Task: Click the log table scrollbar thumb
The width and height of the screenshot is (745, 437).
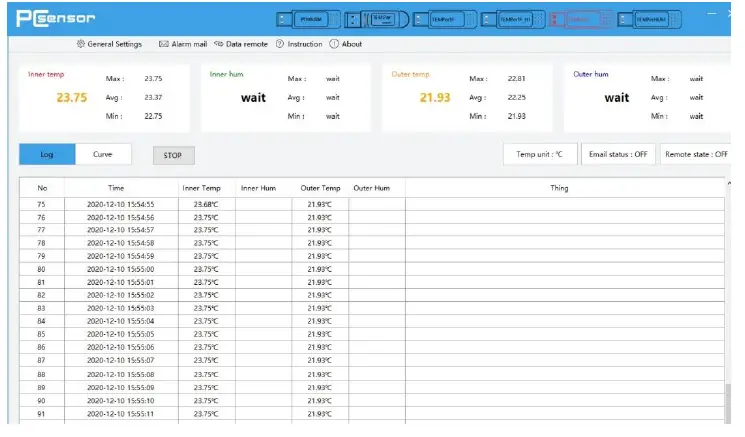Action: pyautogui.click(x=727, y=403)
